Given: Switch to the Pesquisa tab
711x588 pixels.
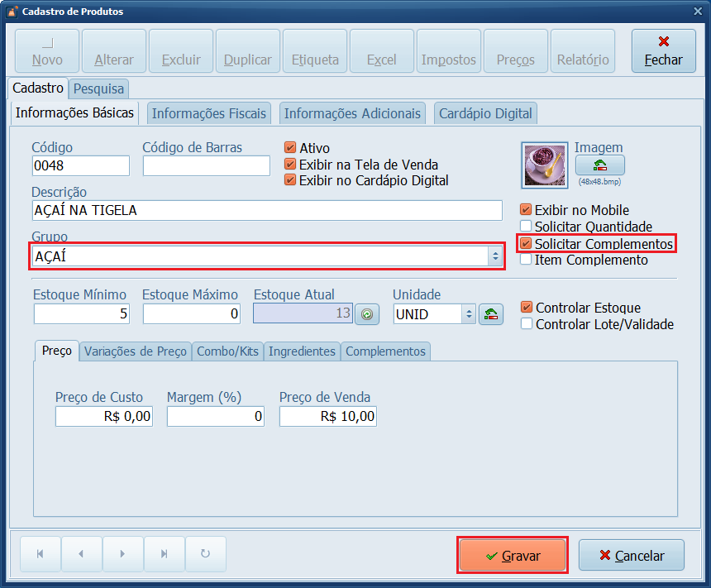Looking at the screenshot, I should click(99, 88).
